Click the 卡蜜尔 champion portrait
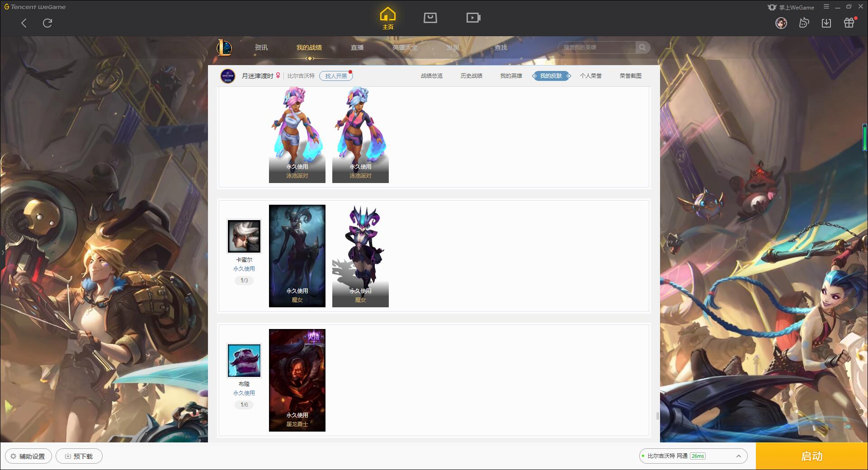Screen dimensions: 868x470 coord(244,236)
